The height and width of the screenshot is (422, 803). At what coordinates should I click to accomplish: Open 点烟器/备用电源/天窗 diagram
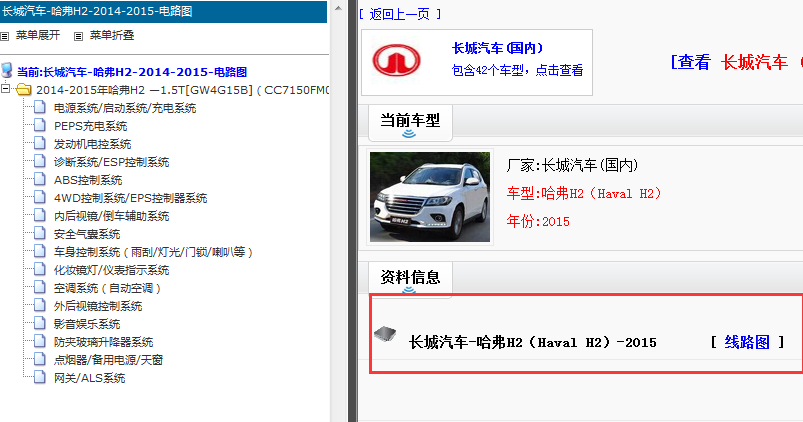click(x=109, y=360)
